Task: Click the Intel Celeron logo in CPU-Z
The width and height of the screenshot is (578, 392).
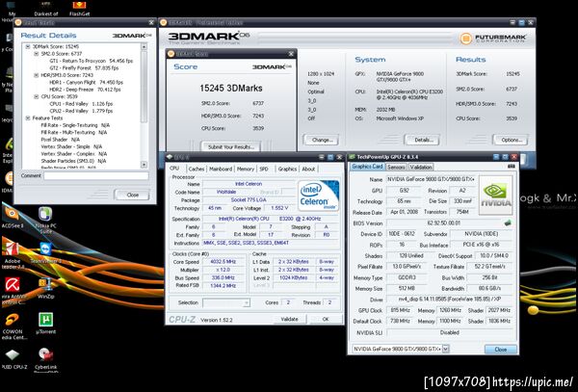Action: coord(318,196)
